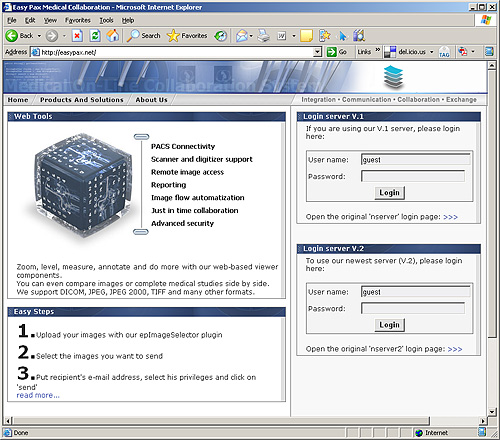
Task: Click the vertical scrollbar down arrow
Action: point(492,412)
